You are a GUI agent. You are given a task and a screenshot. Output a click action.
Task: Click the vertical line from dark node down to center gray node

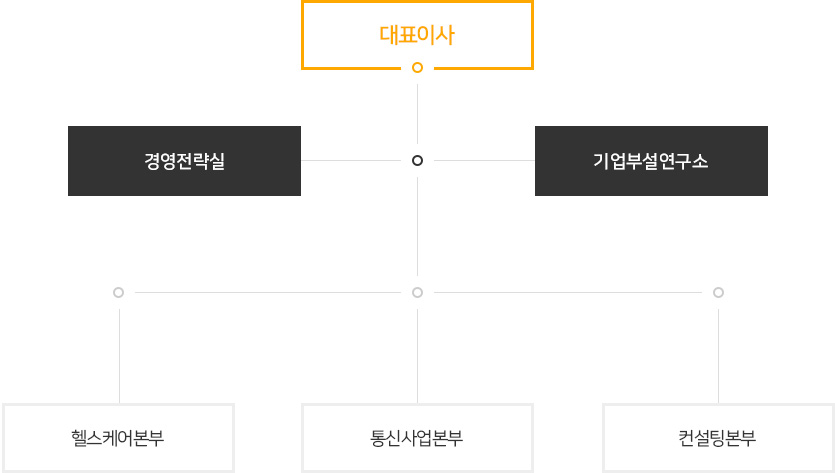click(418, 226)
